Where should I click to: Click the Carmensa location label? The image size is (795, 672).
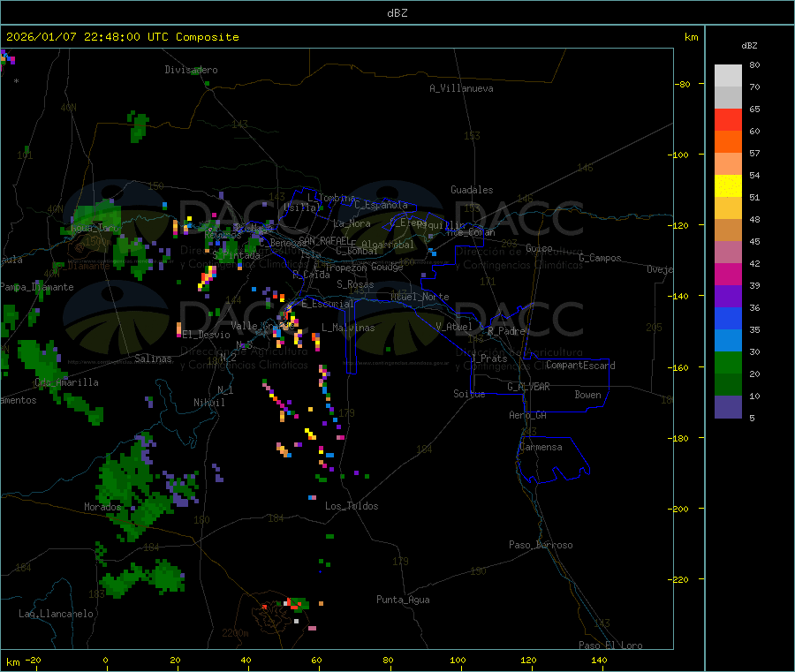(x=541, y=447)
